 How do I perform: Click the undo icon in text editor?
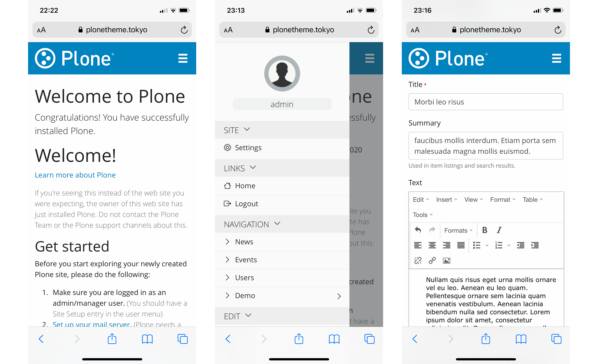click(x=418, y=230)
